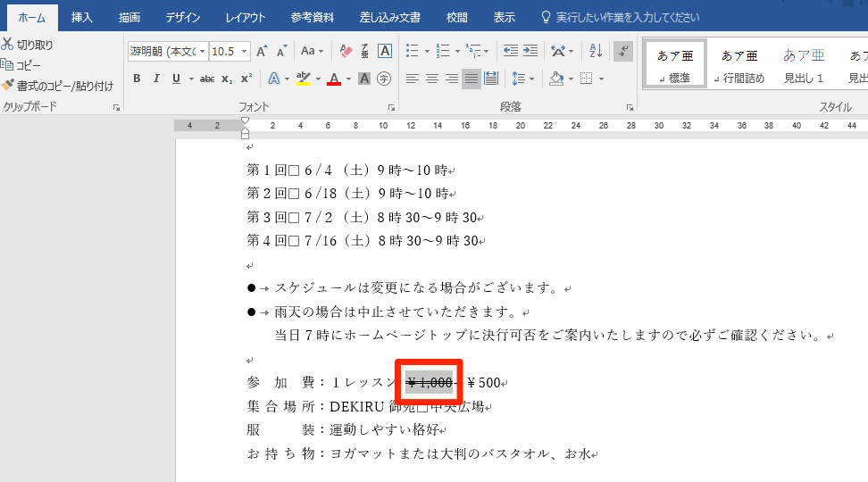Image resolution: width=868 pixels, height=482 pixels.
Task: Open change case Aa dropdown
Action: tap(312, 52)
